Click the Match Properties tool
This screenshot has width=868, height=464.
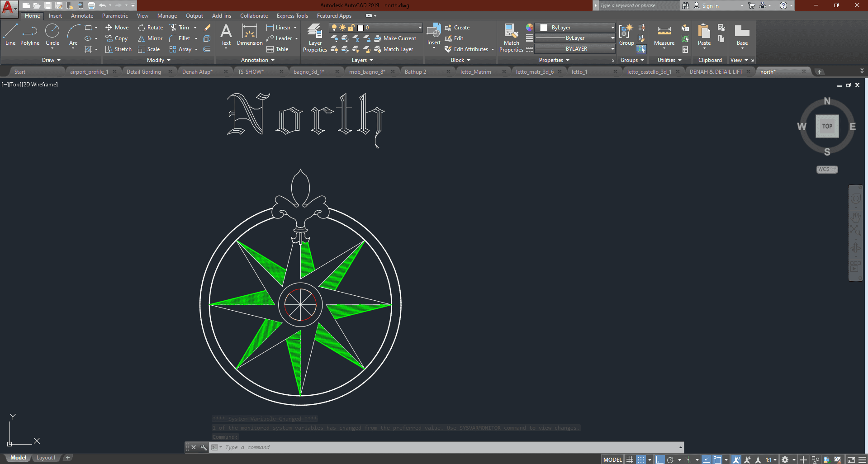pyautogui.click(x=511, y=38)
